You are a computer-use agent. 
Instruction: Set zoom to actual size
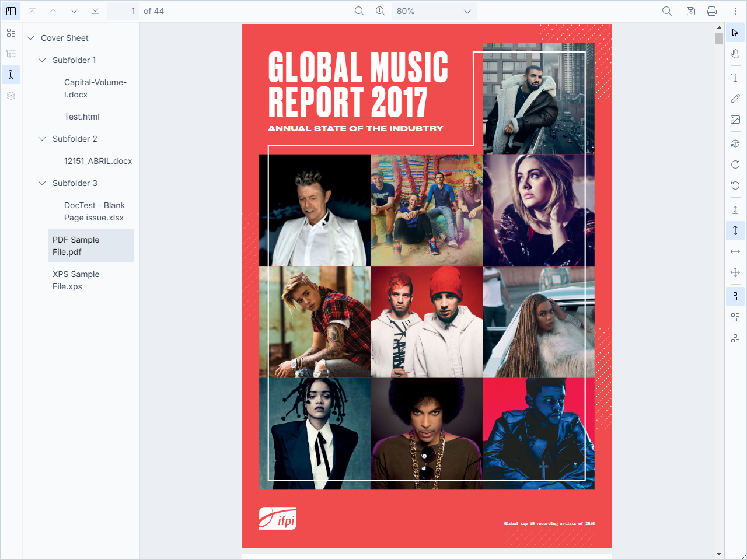tap(735, 209)
